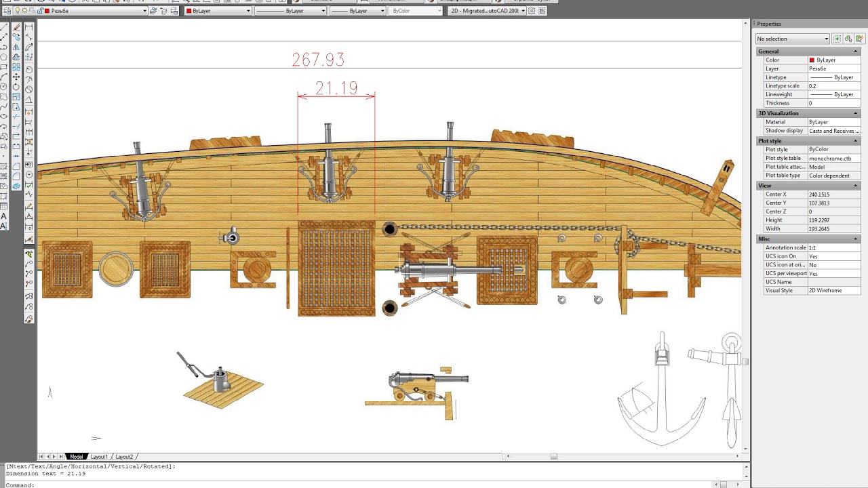868x488 pixels.
Task: Switch to the Layout1 tab
Action: click(99, 457)
